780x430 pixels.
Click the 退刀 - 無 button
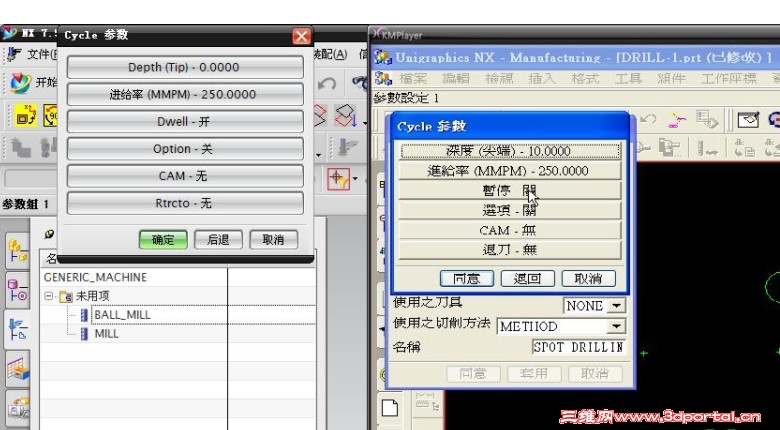510,250
